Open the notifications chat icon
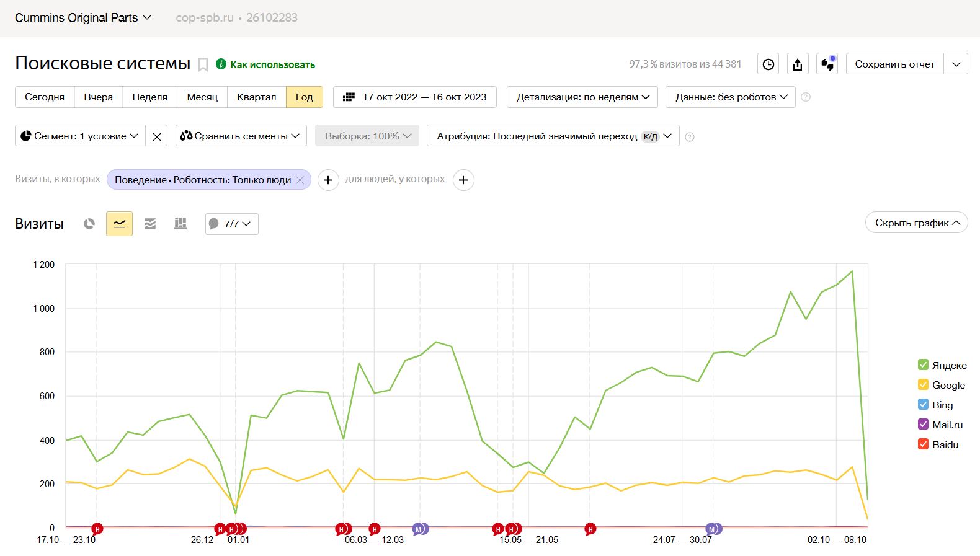 pos(827,64)
